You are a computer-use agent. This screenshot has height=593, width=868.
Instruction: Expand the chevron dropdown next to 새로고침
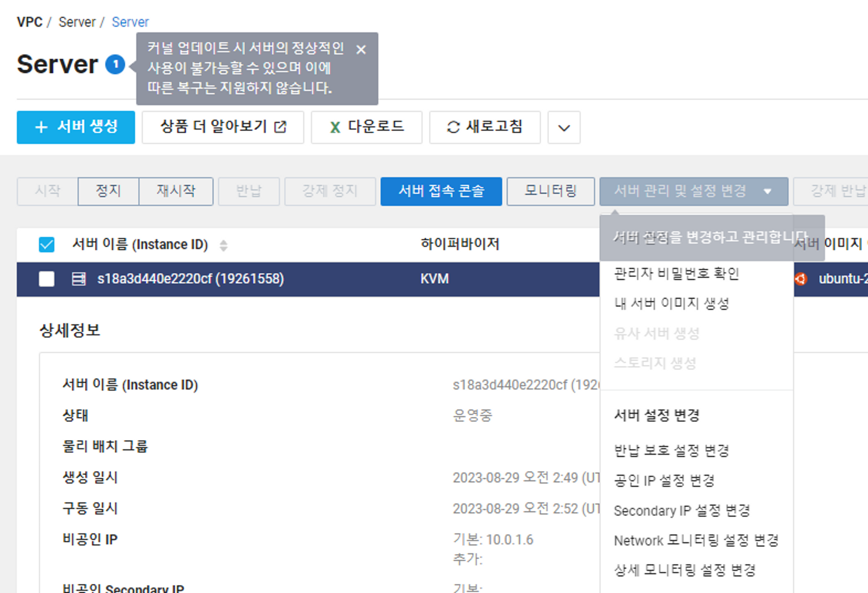tap(564, 128)
